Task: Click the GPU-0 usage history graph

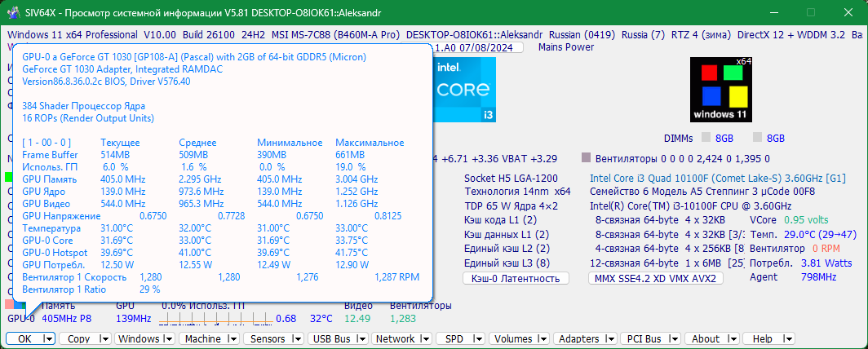Action: pos(215,318)
